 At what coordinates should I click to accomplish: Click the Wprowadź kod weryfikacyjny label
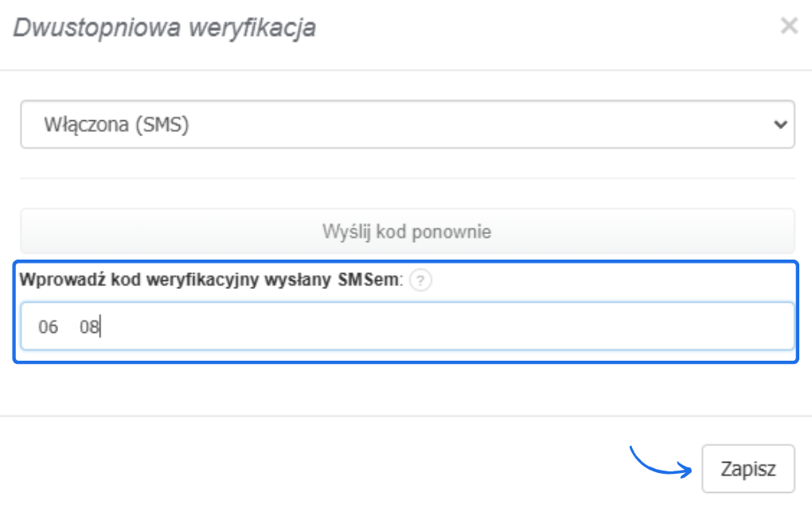(x=211, y=279)
